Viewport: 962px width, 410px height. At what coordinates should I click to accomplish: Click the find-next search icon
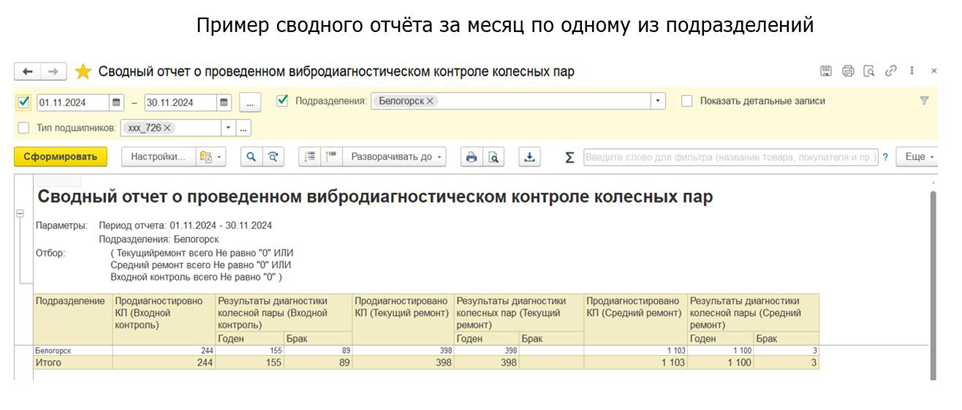(x=273, y=157)
